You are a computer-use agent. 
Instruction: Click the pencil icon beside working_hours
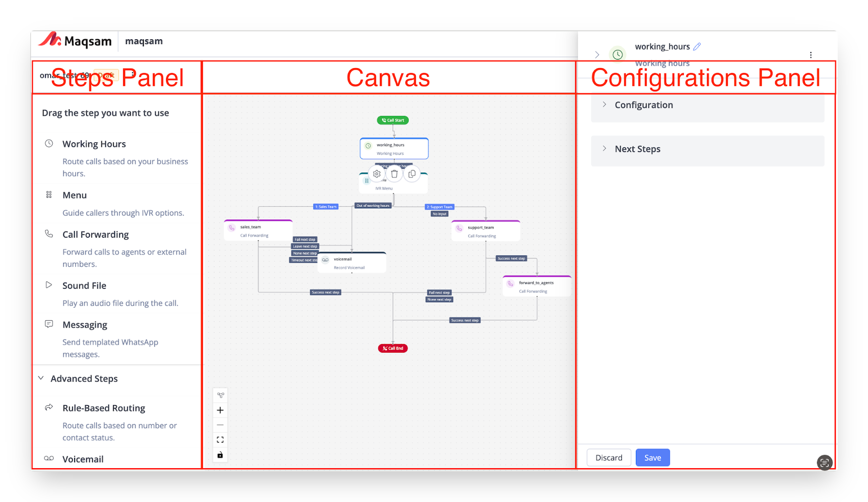[697, 46]
